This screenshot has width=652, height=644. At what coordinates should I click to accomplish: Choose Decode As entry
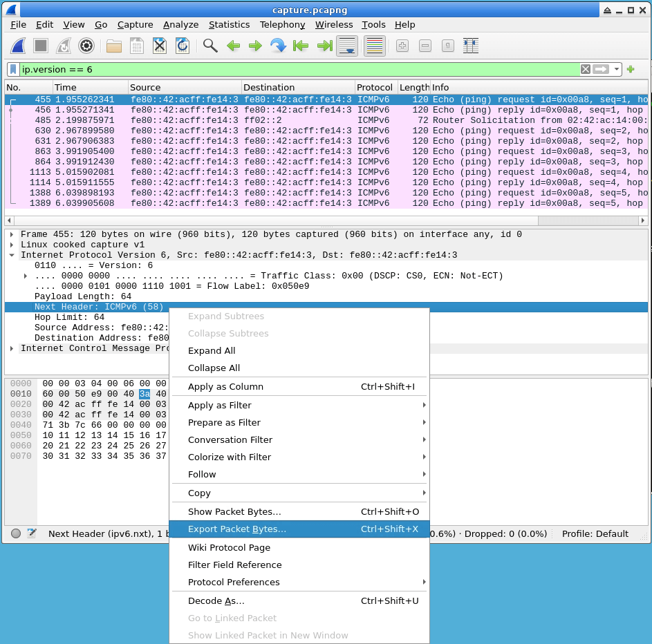pyautogui.click(x=299, y=600)
